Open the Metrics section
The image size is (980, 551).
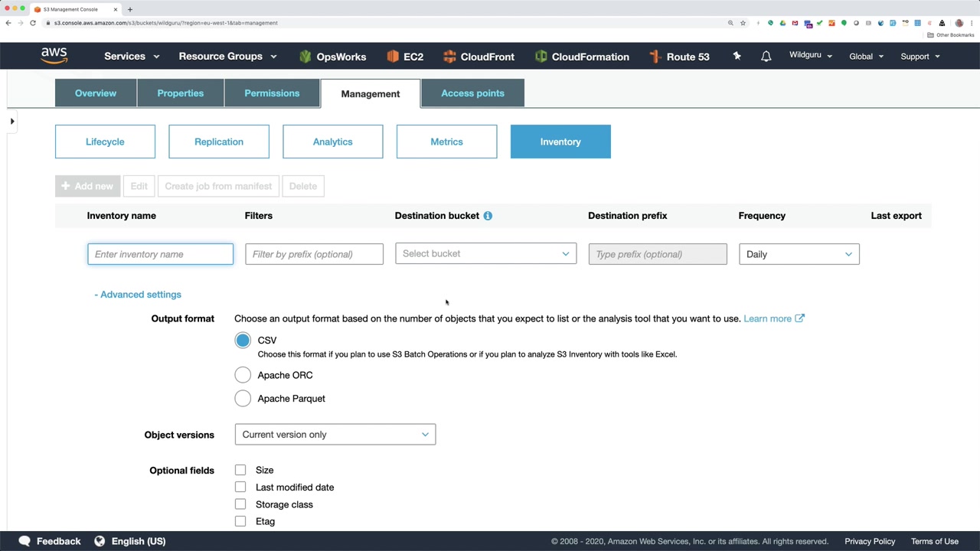click(x=446, y=142)
